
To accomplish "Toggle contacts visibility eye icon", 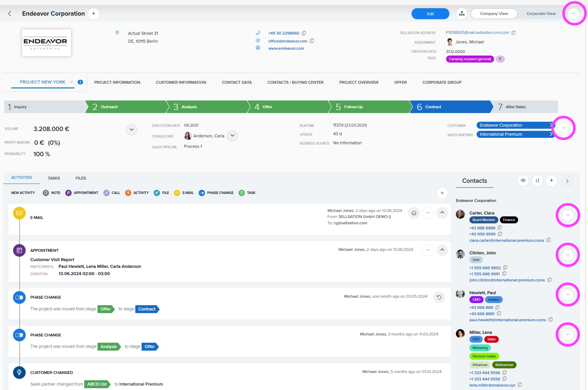I will pyautogui.click(x=523, y=180).
